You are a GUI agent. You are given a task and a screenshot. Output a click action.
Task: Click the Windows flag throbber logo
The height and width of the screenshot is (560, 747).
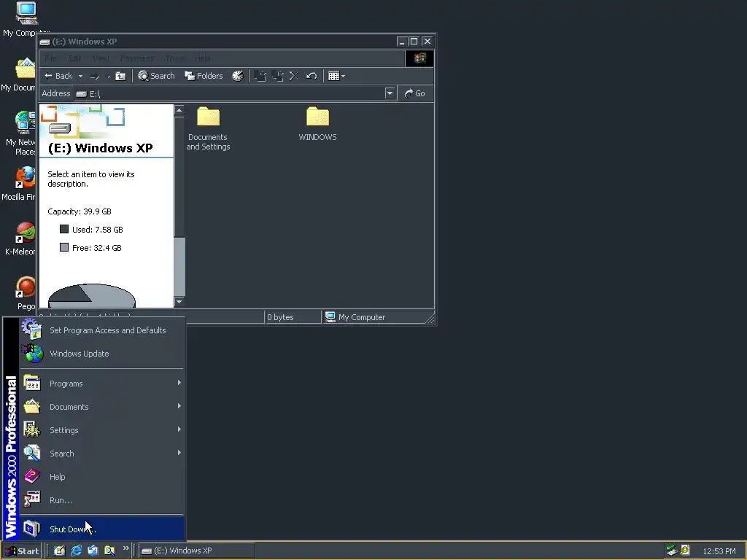pos(419,58)
